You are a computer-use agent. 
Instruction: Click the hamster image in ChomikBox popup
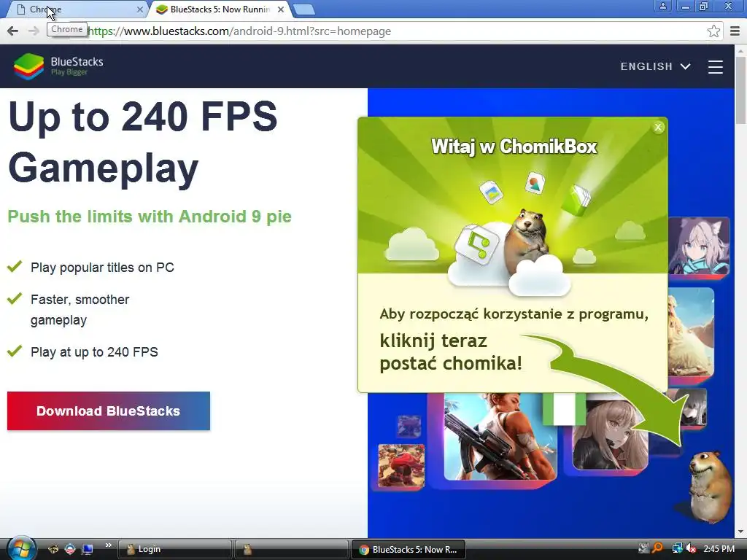(x=528, y=242)
